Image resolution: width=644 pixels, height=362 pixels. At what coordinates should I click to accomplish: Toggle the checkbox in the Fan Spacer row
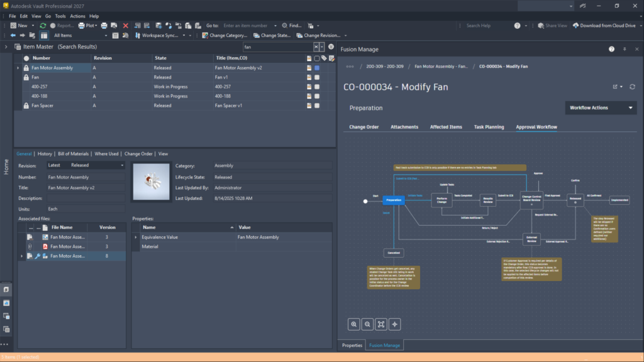(317, 106)
